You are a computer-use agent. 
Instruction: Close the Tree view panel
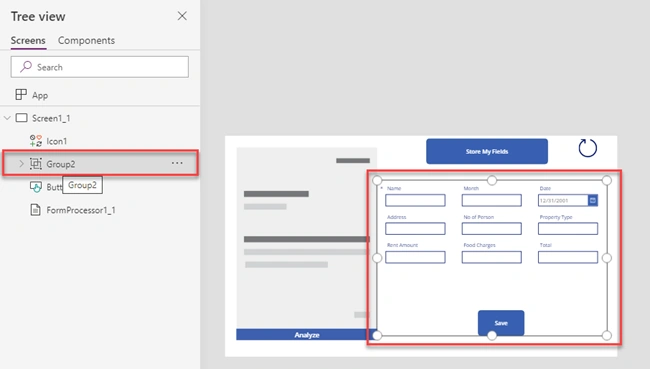point(182,16)
